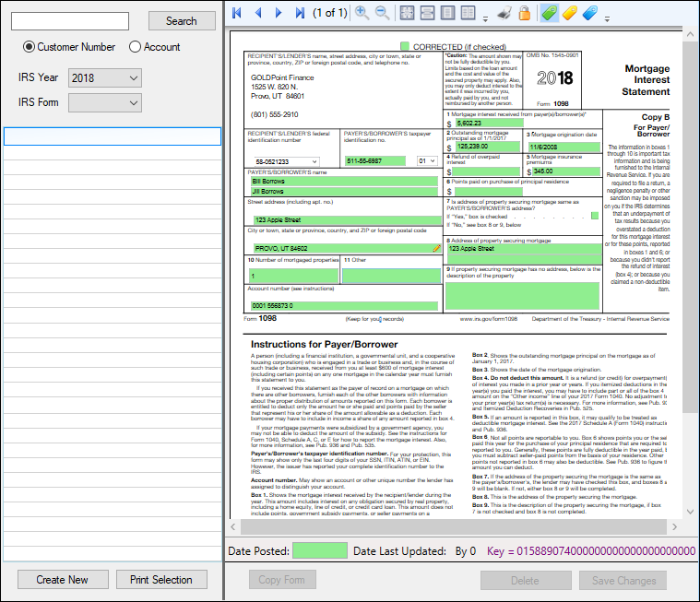
Task: Expand the lender federal identification number dropdown
Action: click(314, 161)
